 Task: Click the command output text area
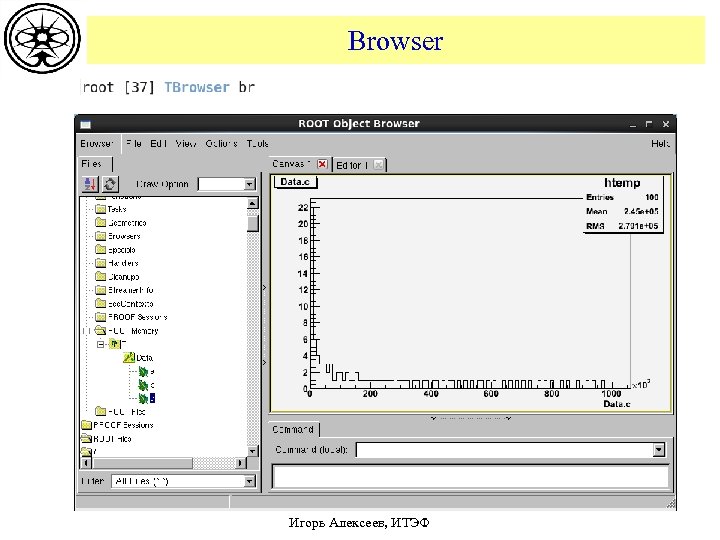[471, 476]
